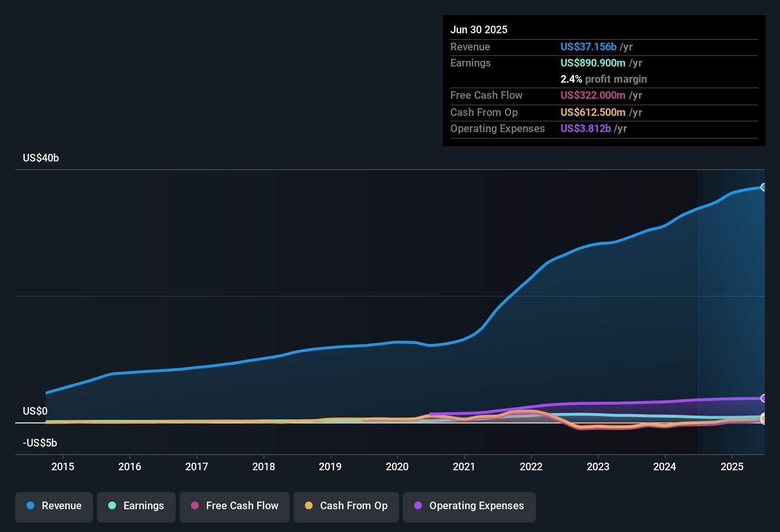Click the US$37.156b revenue value
The image size is (780, 532).
tap(589, 47)
